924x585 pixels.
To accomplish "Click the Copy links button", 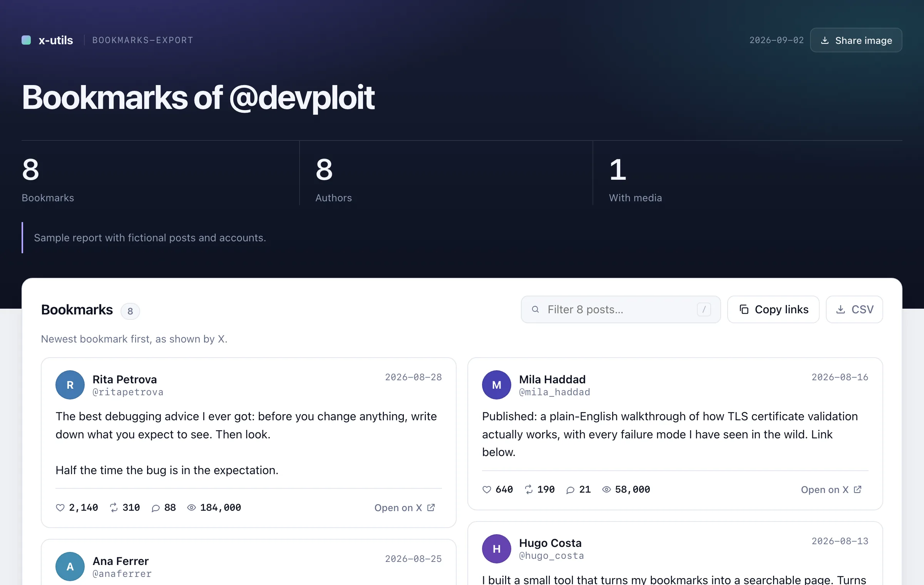I will [x=773, y=309].
